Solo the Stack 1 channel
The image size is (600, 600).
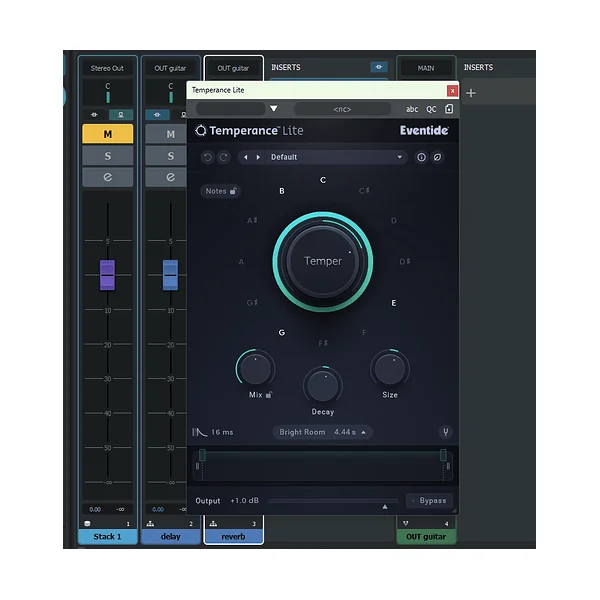click(108, 156)
